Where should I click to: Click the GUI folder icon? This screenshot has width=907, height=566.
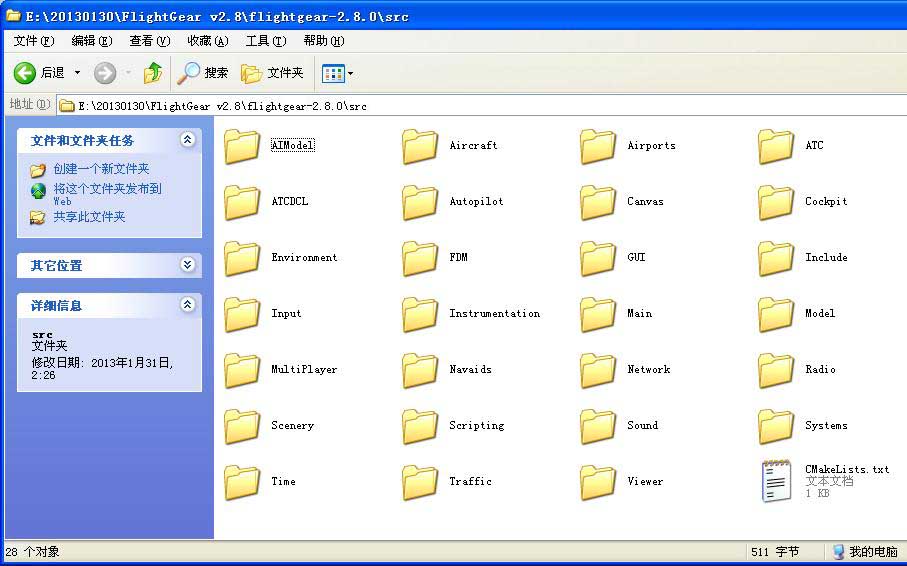[598, 259]
